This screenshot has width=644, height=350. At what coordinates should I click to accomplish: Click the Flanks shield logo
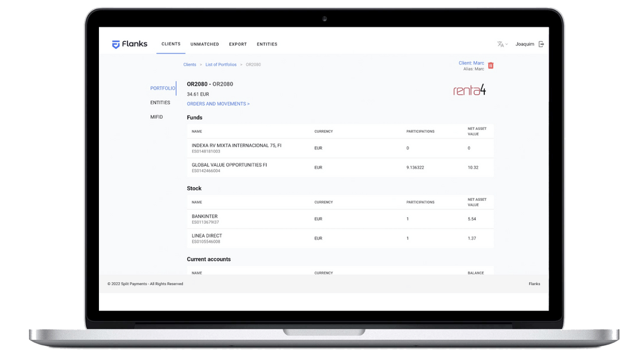tap(116, 44)
